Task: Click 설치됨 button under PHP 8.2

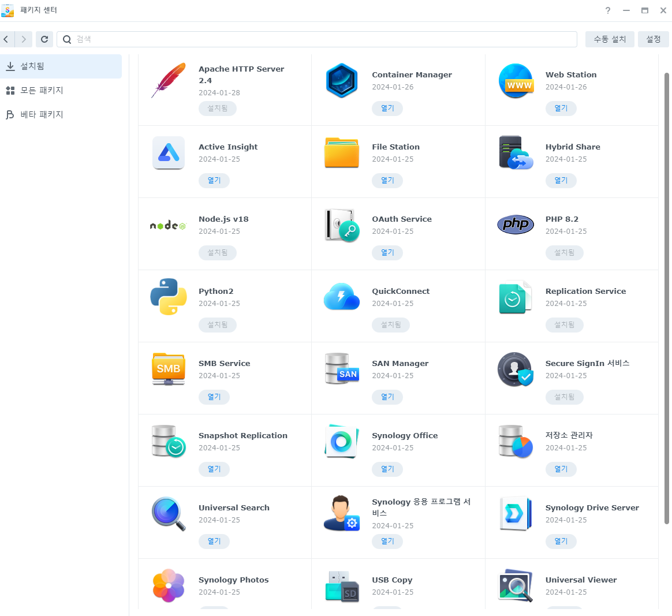Action: 565,253
